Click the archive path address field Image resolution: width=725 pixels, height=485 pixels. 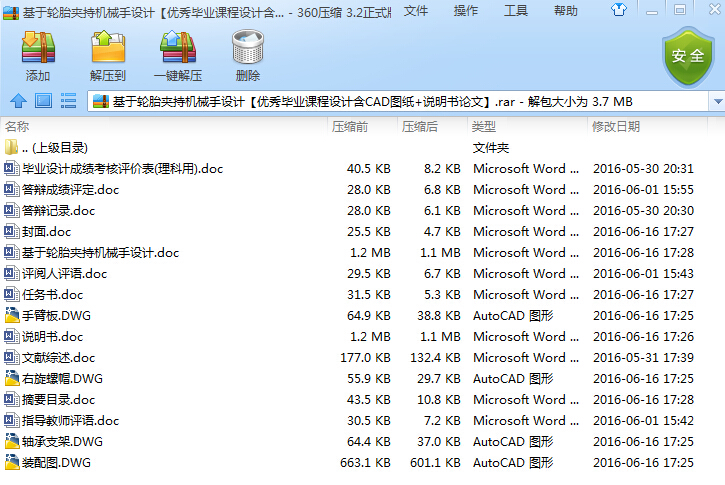pyautogui.click(x=399, y=101)
